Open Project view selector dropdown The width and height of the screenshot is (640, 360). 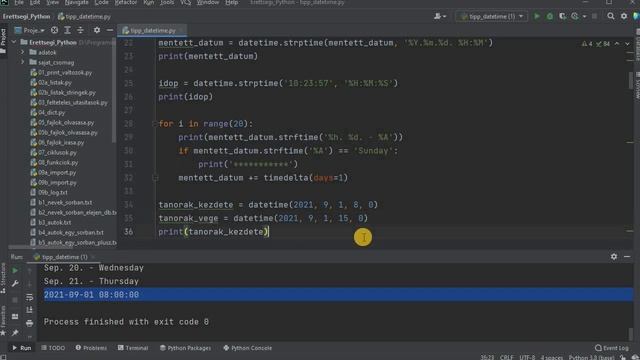(x=29, y=30)
